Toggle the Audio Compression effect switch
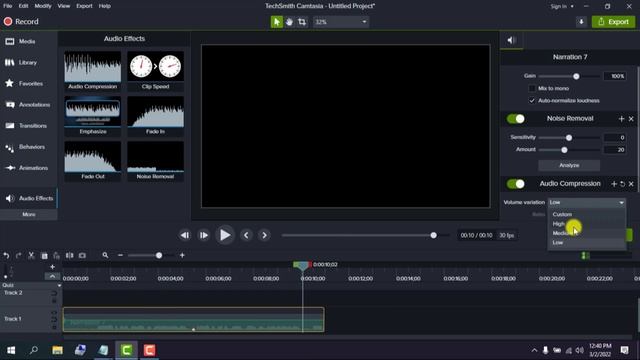Screen dimensions: 640x360 point(516,184)
